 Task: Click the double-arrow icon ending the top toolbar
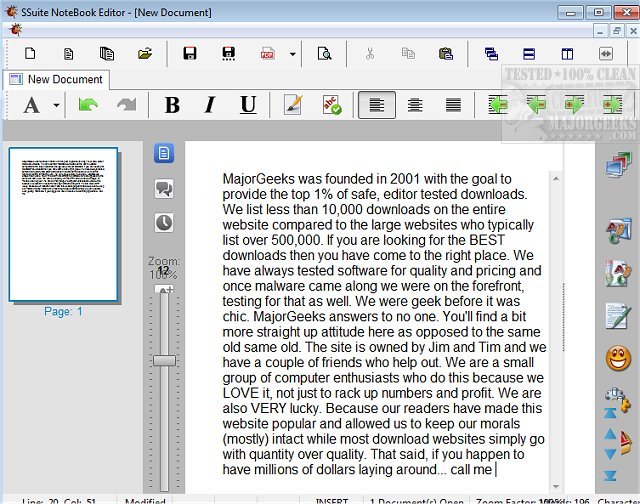[606, 53]
